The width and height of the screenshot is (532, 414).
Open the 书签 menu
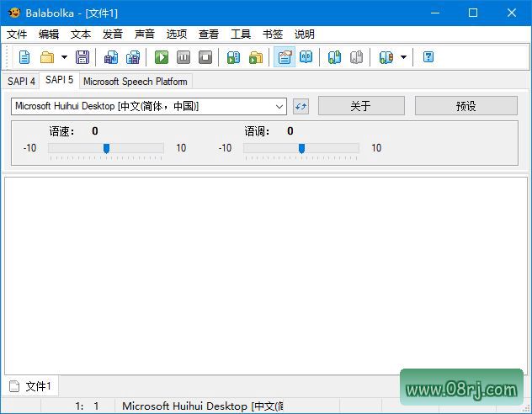[273, 34]
